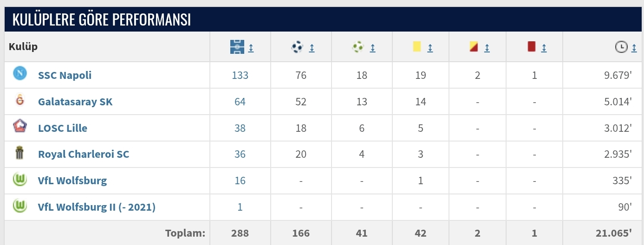The height and width of the screenshot is (245, 644).
Task: Sort table by goals arrow
Action: 312,47
